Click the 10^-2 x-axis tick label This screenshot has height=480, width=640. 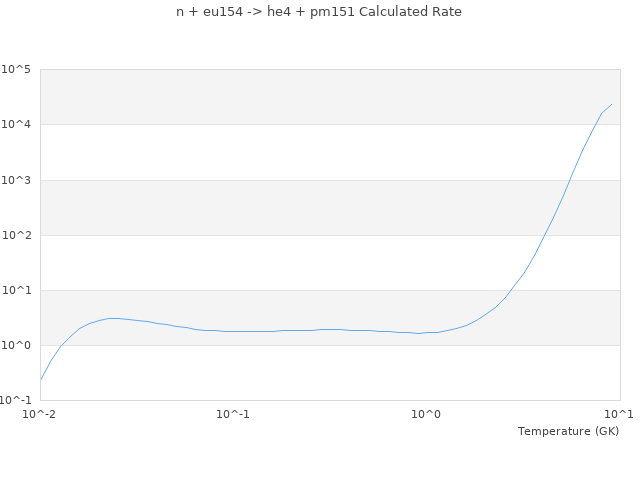click(40, 414)
